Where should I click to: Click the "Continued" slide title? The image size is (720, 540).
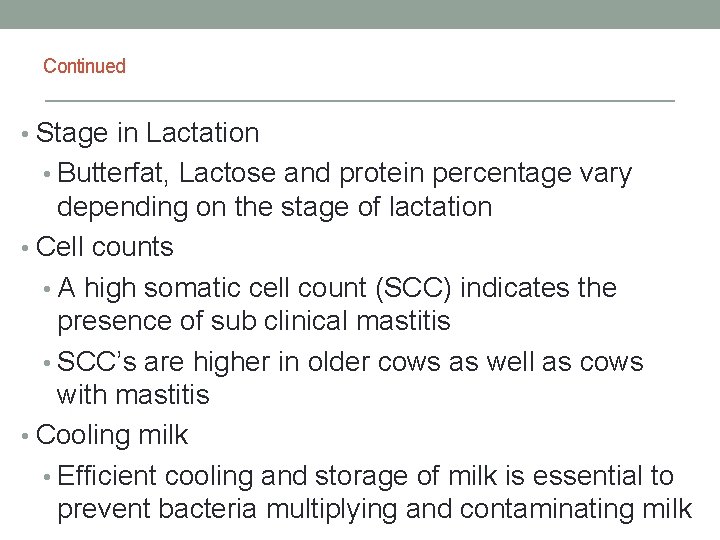click(84, 67)
